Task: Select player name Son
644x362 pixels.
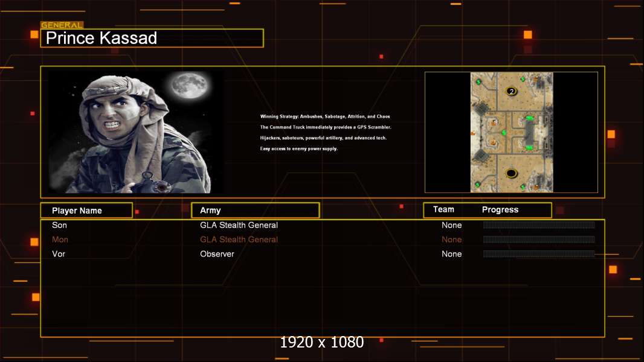Action: click(60, 225)
